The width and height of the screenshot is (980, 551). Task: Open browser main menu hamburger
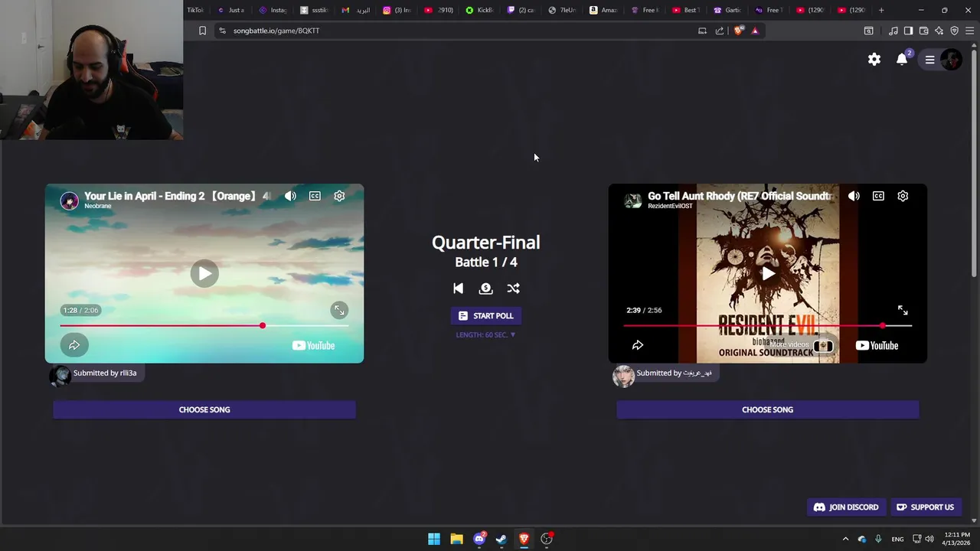(x=970, y=31)
